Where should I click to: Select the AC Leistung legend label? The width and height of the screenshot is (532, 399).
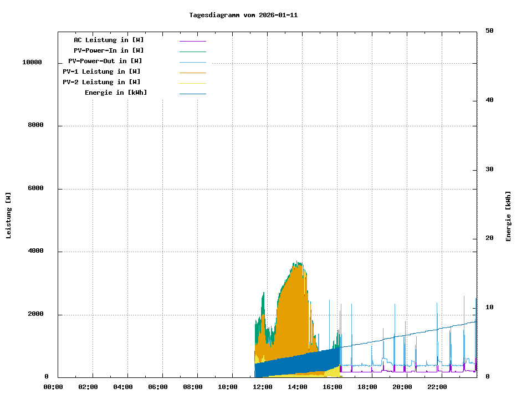tap(109, 40)
